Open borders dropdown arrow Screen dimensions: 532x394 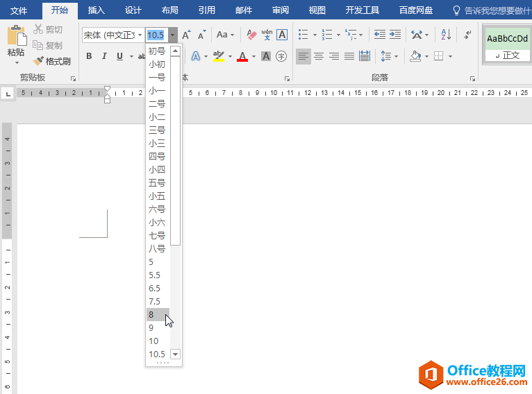(450, 57)
